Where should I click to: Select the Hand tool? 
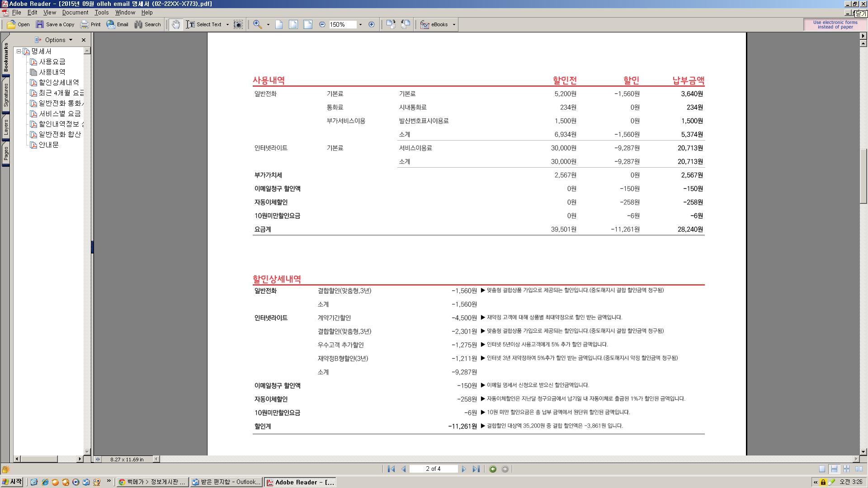click(176, 24)
